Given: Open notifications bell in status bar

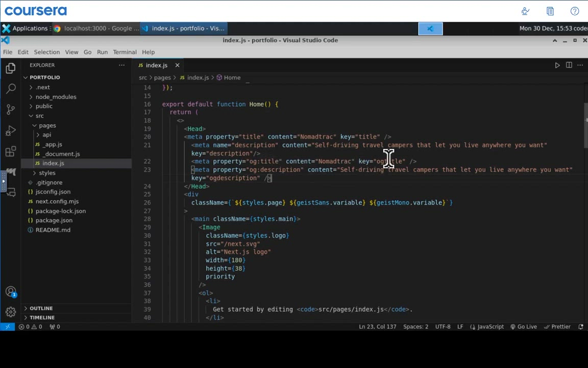Looking at the screenshot, I should [x=581, y=327].
